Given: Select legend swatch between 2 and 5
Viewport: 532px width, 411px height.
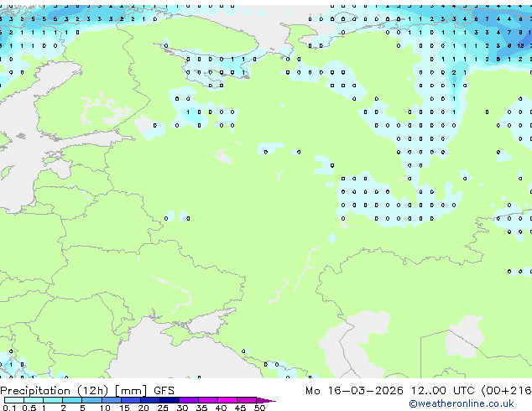Looking at the screenshot, I should 72,400.
